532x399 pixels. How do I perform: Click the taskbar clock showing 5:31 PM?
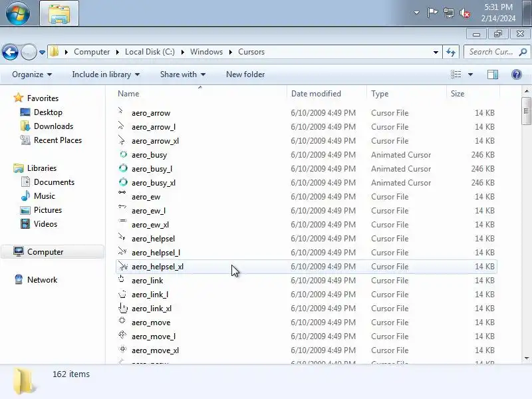(x=498, y=13)
